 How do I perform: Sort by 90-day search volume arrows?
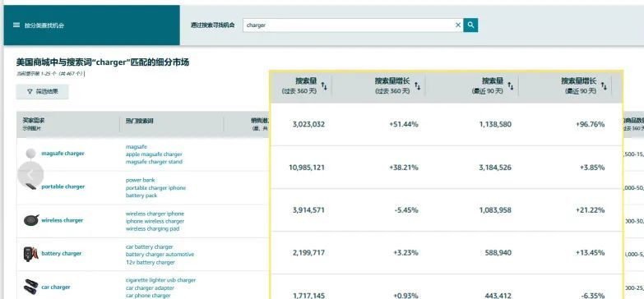511,85
